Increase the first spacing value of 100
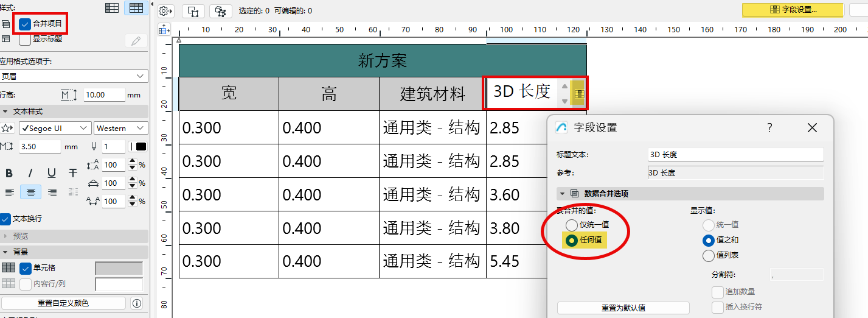Viewport: 868px width, 318px height. (x=132, y=162)
